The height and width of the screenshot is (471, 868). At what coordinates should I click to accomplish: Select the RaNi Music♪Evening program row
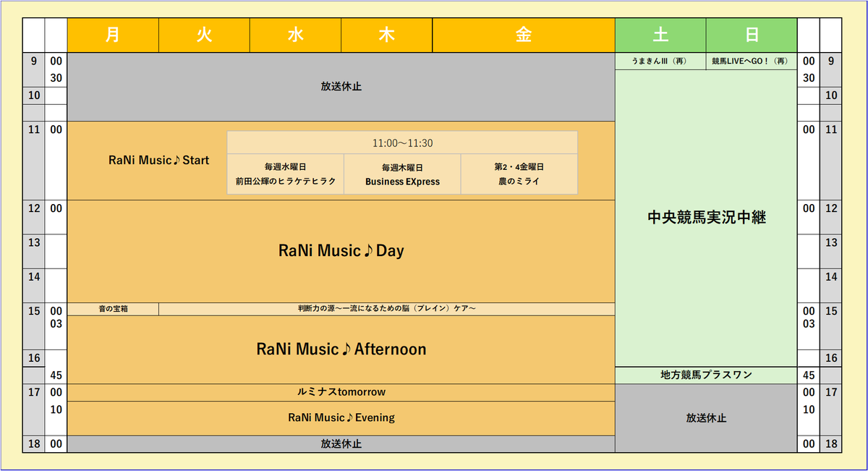click(341, 418)
